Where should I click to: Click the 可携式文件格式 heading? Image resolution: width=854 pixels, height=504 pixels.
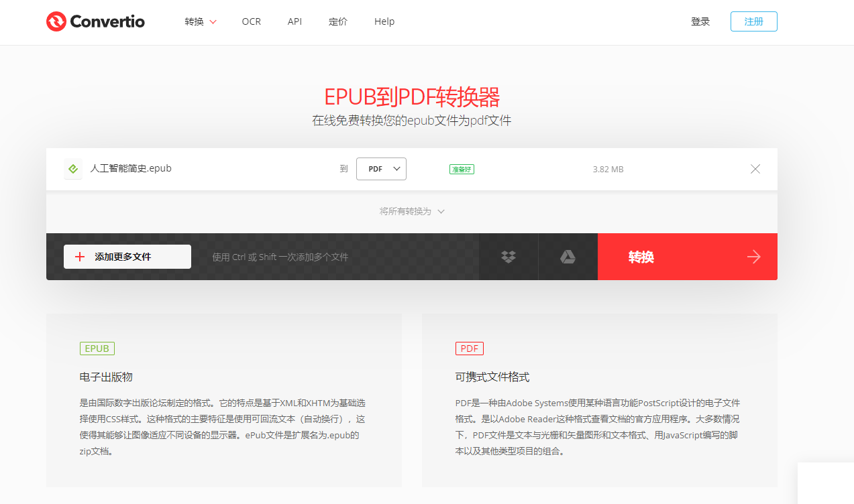(x=492, y=377)
